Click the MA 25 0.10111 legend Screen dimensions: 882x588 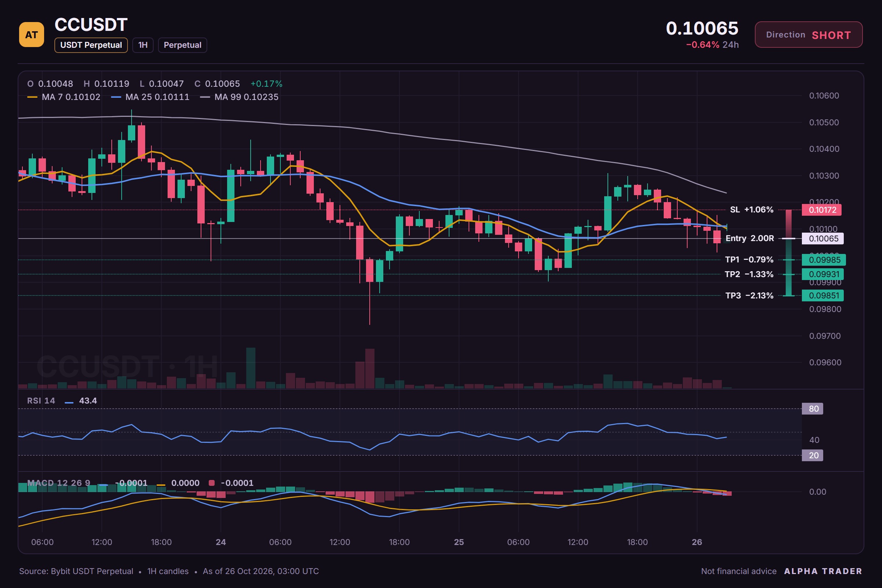(150, 97)
